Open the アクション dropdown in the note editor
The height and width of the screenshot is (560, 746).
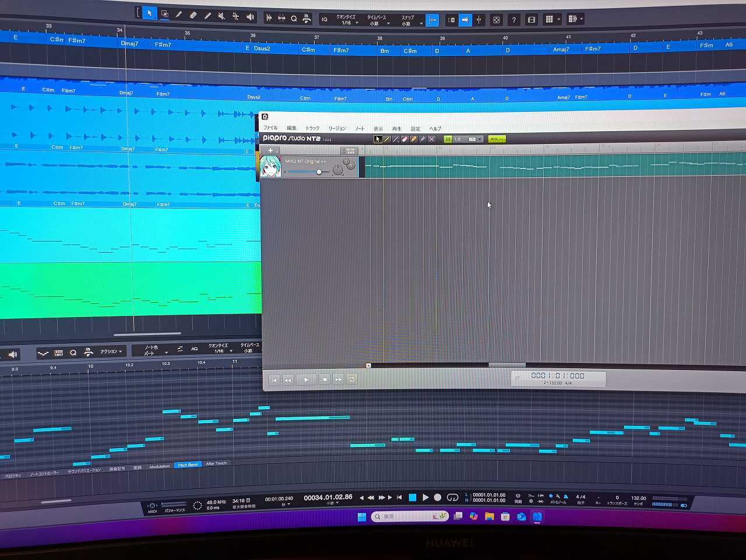tap(111, 351)
